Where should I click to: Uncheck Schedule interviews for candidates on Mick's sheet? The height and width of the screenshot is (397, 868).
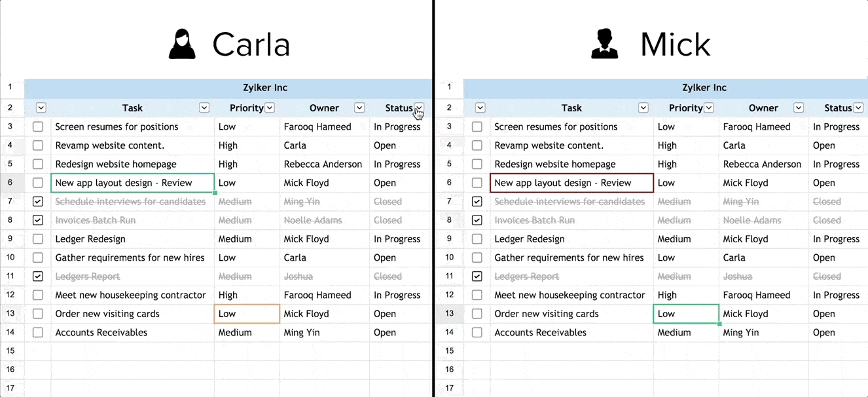[477, 201]
